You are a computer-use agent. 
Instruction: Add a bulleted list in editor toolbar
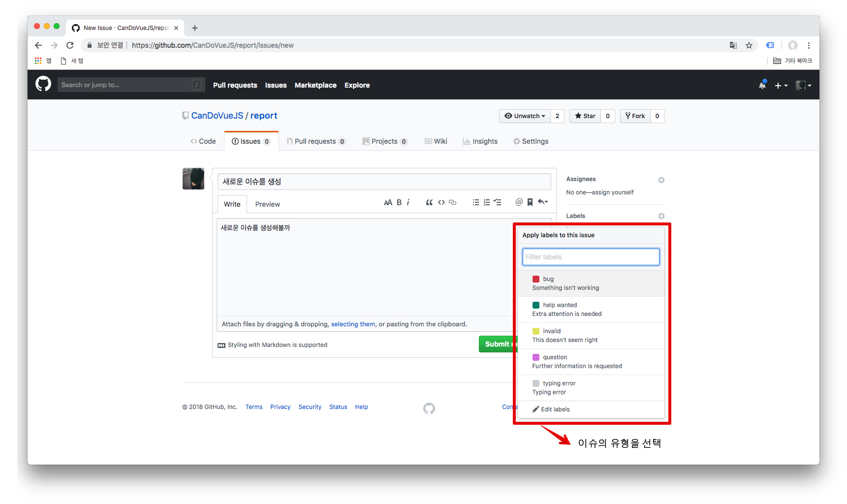click(475, 202)
